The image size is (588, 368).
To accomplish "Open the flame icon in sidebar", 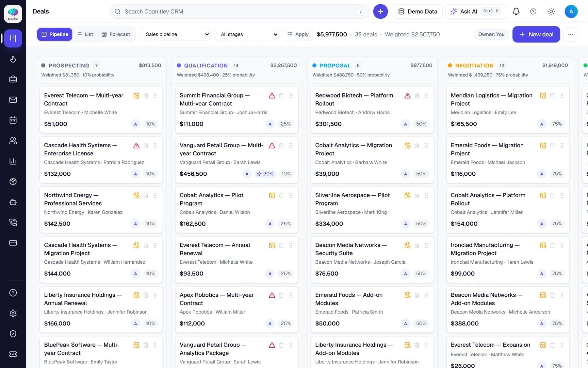I will pyautogui.click(x=13, y=59).
